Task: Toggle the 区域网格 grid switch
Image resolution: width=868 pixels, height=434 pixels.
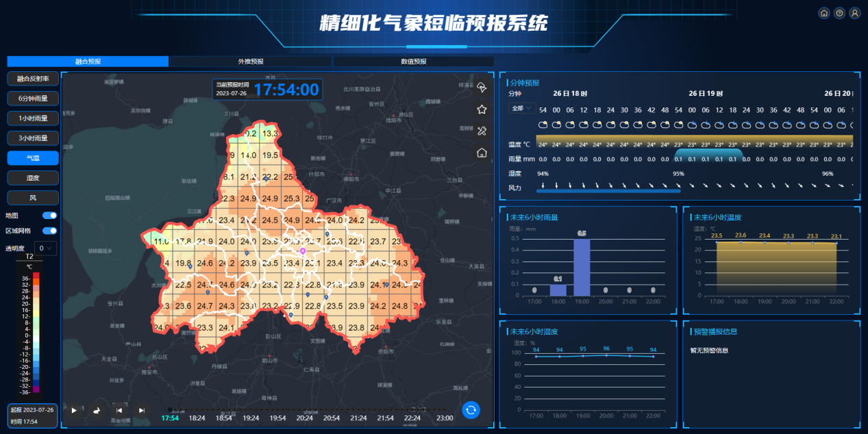Action: 49,231
